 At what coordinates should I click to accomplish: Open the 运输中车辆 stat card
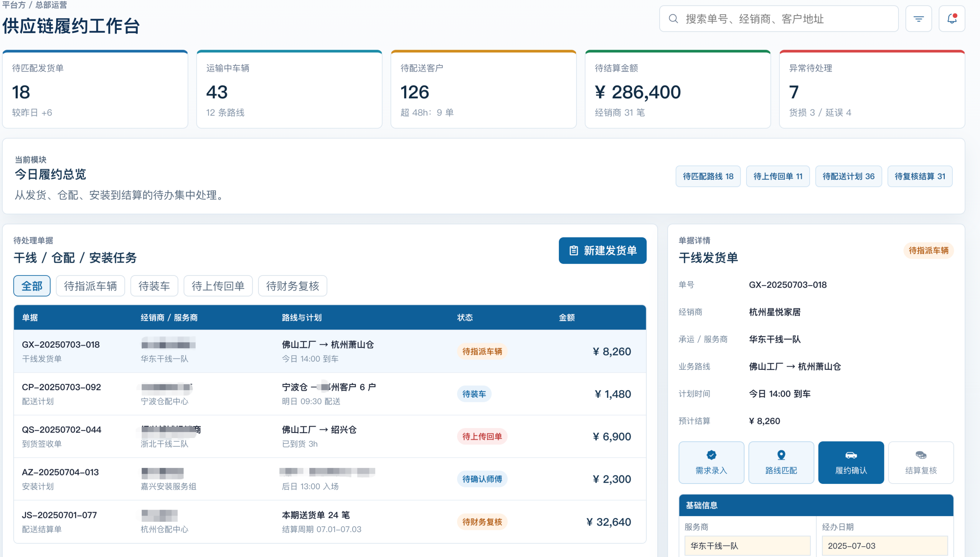point(289,89)
